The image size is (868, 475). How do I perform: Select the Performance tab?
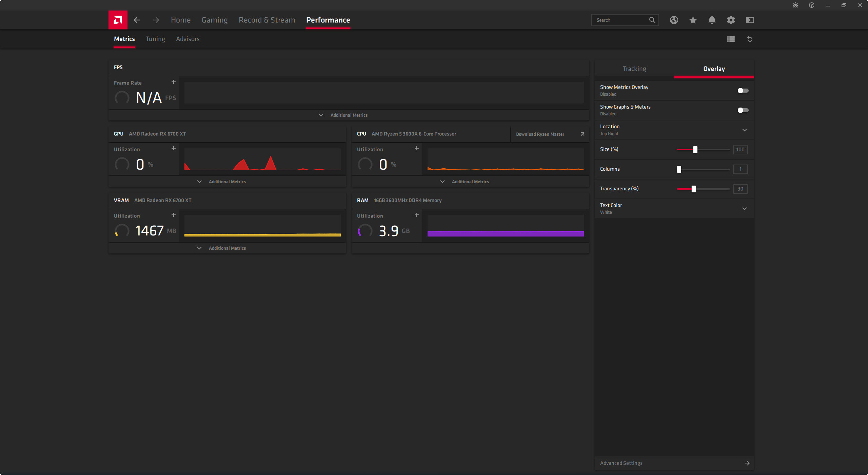[x=328, y=20]
